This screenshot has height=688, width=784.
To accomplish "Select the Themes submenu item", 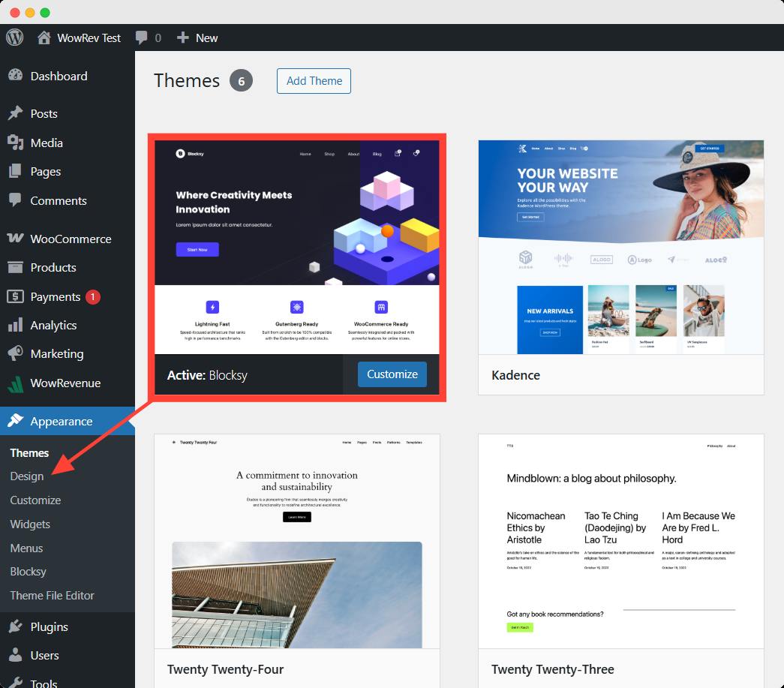I will pos(29,452).
